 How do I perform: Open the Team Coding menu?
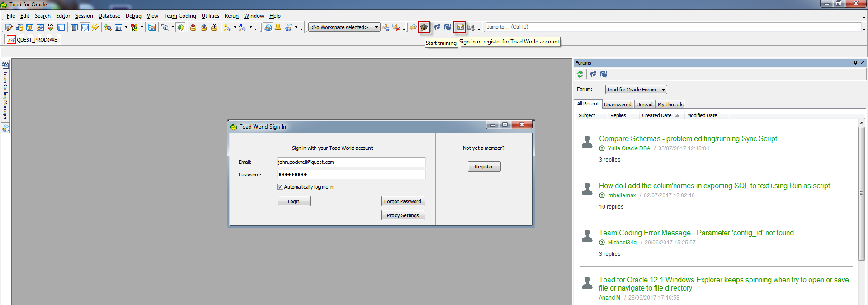pos(180,16)
